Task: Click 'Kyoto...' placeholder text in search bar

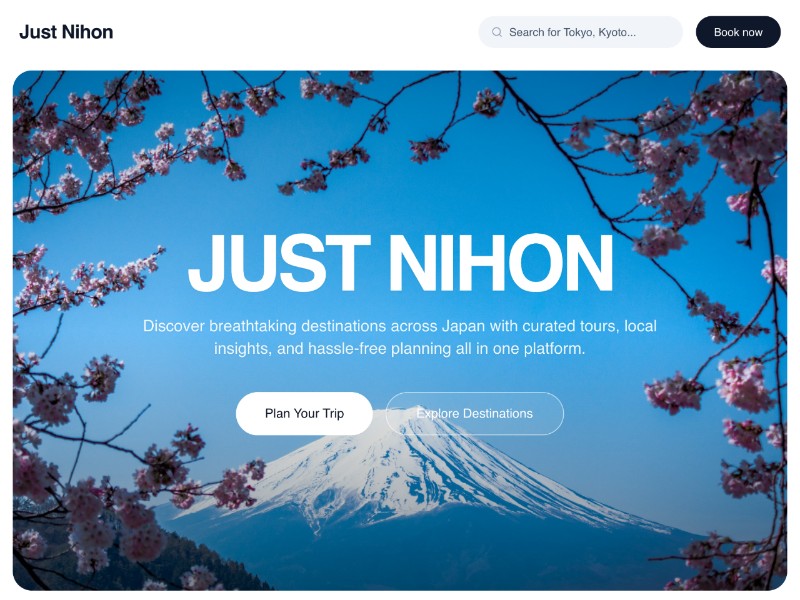Action: coord(617,32)
